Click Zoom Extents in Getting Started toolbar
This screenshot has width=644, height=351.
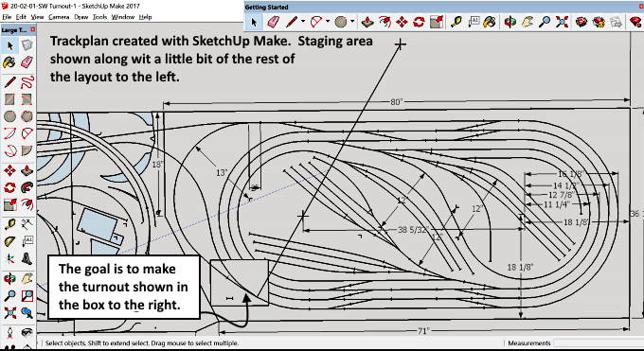562,22
